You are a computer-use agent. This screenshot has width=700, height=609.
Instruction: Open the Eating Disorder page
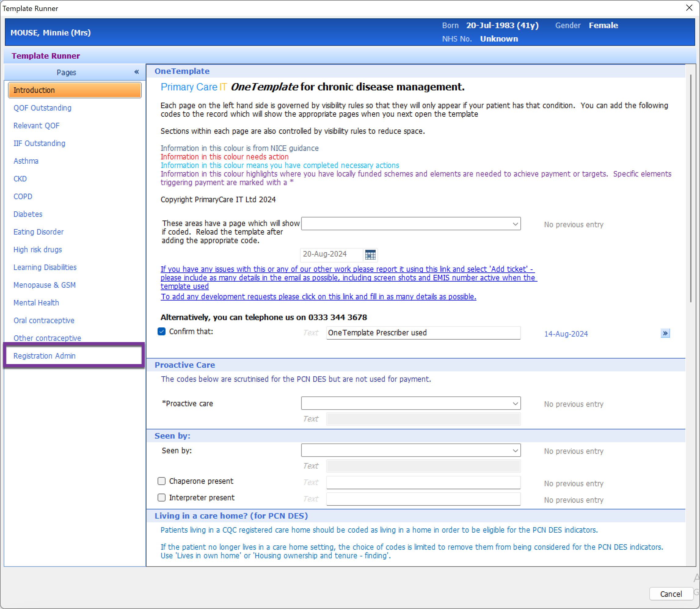38,232
